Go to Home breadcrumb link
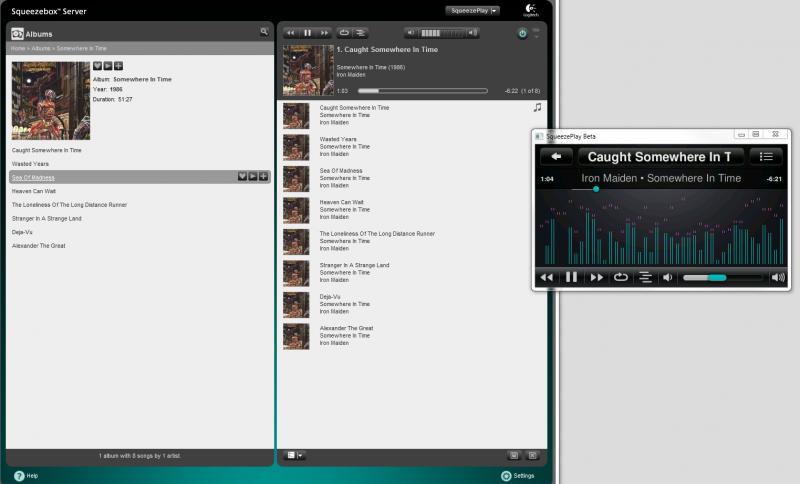Viewport: 800px width, 484px height. pyautogui.click(x=18, y=48)
